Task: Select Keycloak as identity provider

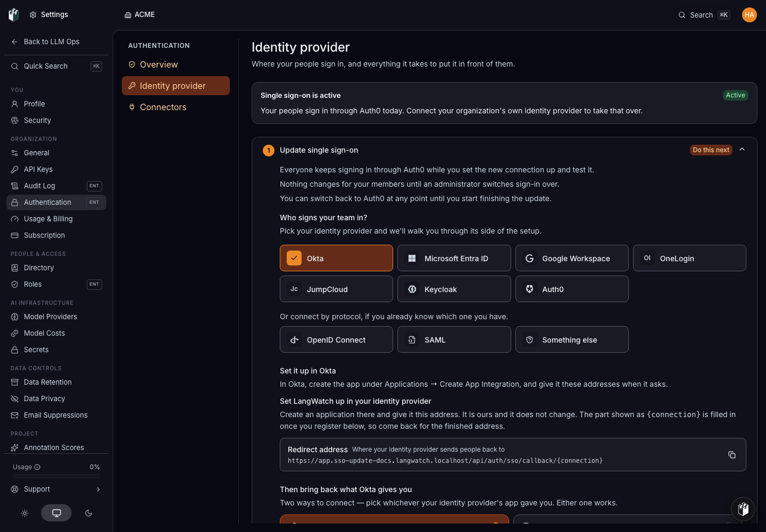Action: pos(454,289)
